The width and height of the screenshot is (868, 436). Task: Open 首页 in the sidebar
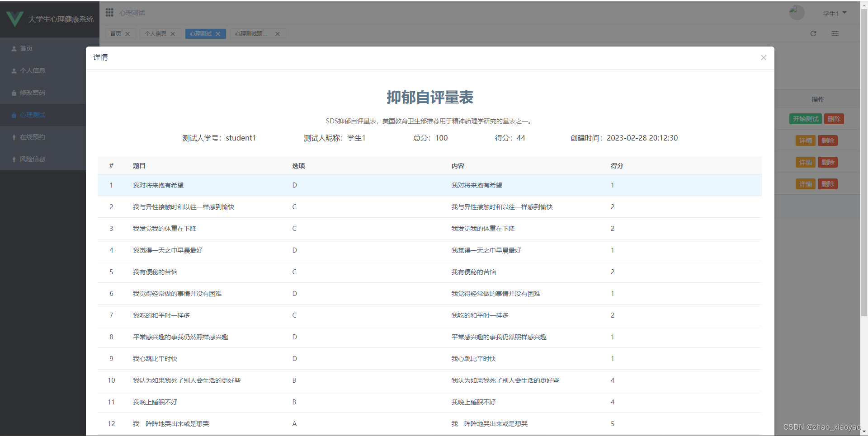[x=43, y=48]
